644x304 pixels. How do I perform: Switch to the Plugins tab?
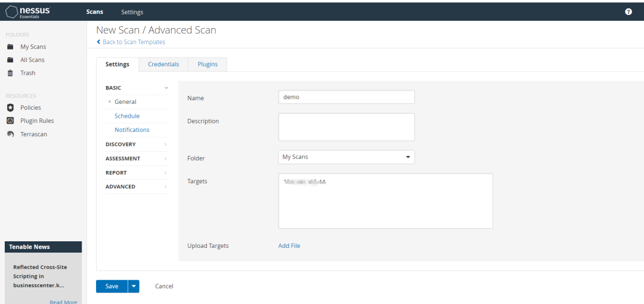208,65
